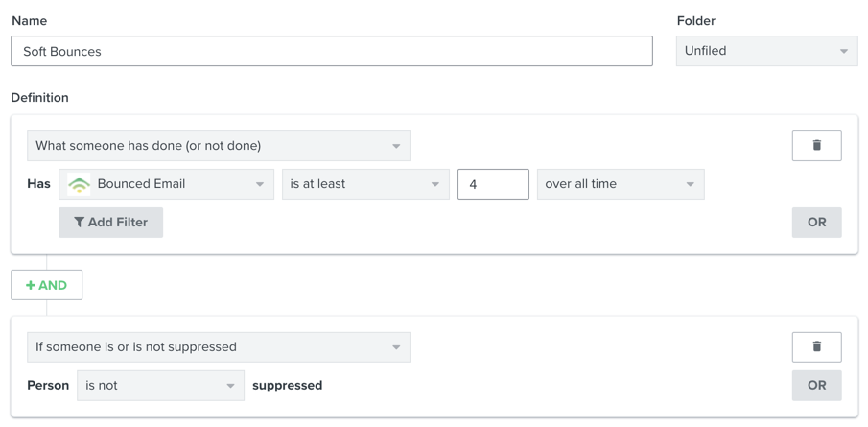Click the Add Filter button
The height and width of the screenshot is (427, 868).
coord(111,223)
